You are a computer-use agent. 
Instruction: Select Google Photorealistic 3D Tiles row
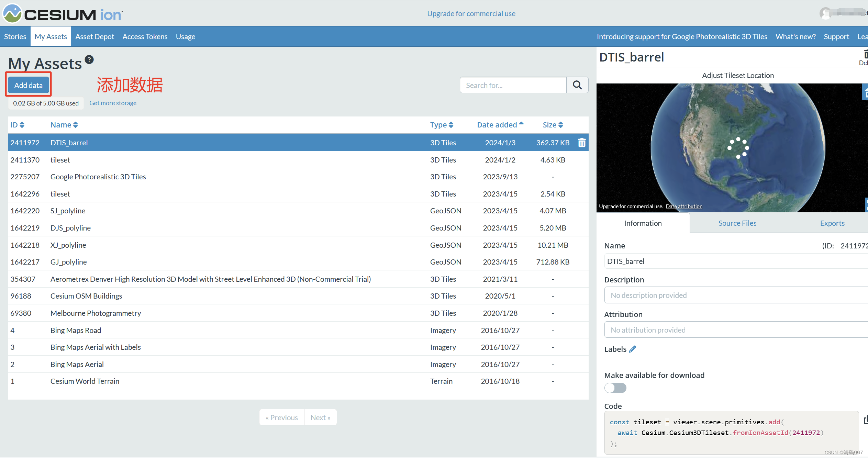coord(298,177)
